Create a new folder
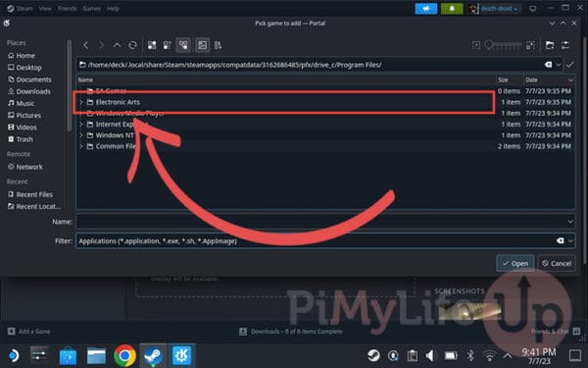This screenshot has height=368, width=588. pos(550,45)
